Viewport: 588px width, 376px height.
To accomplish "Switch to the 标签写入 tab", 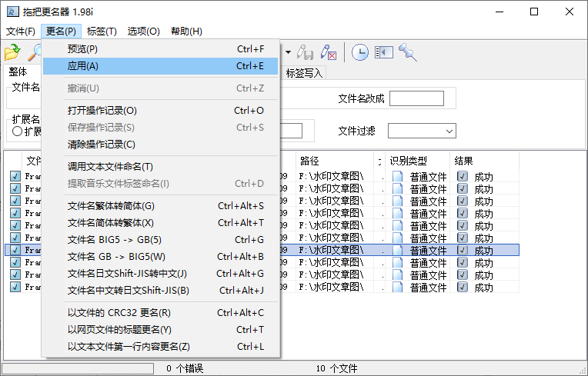I will point(304,73).
